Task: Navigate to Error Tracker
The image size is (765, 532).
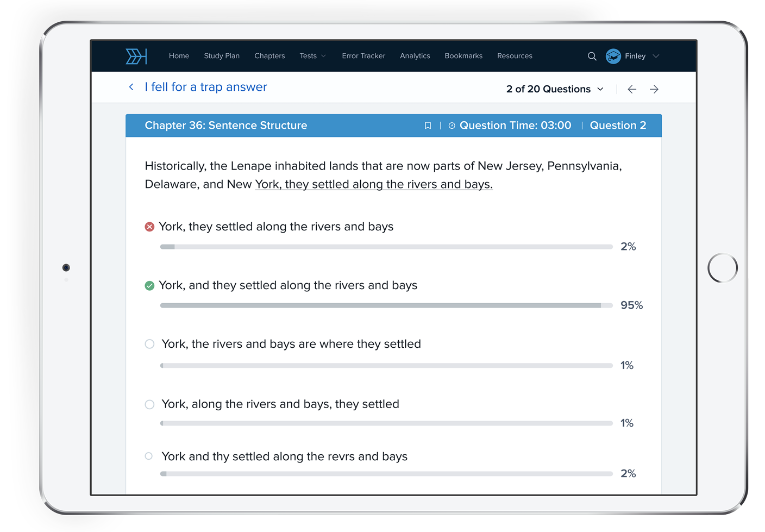Action: coord(363,56)
